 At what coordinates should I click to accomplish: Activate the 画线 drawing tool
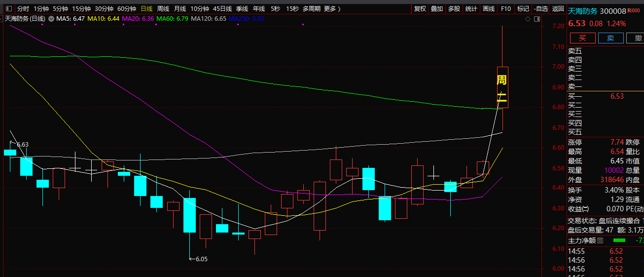tap(488, 9)
